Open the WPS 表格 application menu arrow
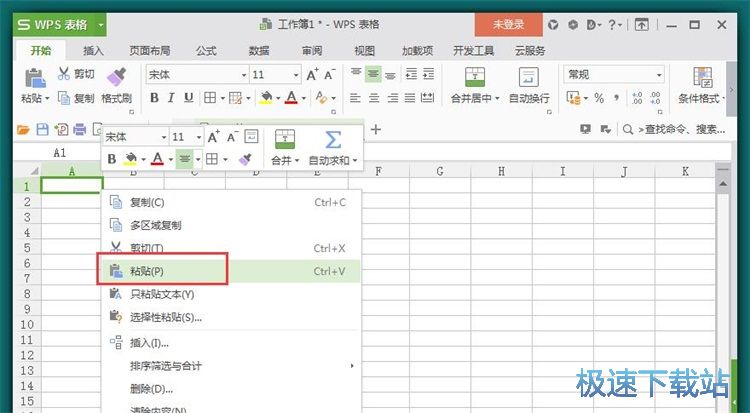Viewport: 750px width, 413px height. click(101, 25)
